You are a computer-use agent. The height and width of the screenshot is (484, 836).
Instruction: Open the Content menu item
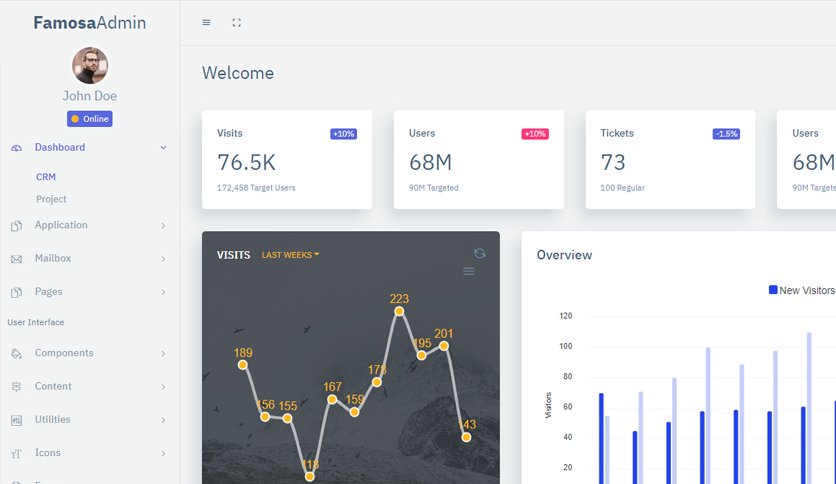53,386
